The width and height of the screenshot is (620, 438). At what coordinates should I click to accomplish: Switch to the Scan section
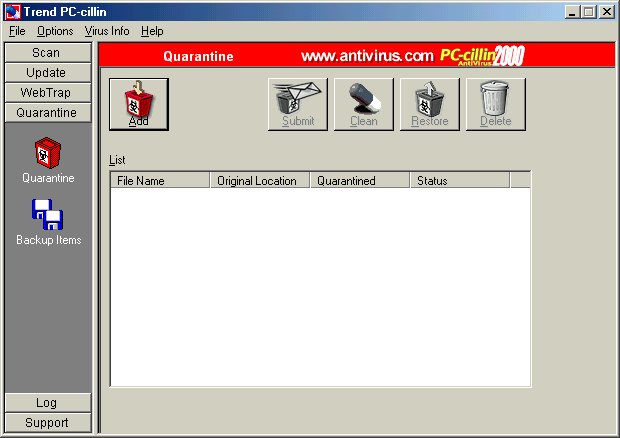[x=48, y=53]
